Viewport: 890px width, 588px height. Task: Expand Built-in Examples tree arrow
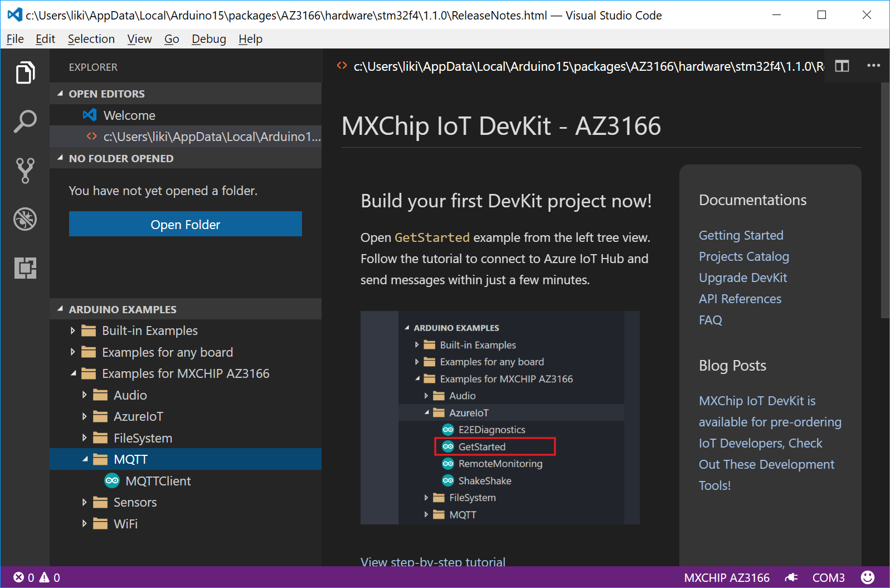[72, 331]
